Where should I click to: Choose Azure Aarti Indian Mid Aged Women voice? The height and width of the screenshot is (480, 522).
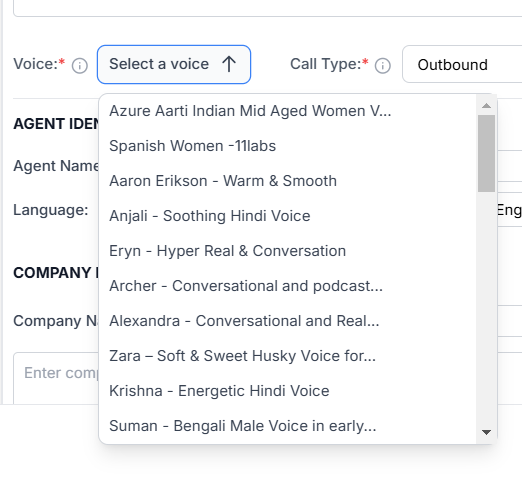[x=288, y=111]
